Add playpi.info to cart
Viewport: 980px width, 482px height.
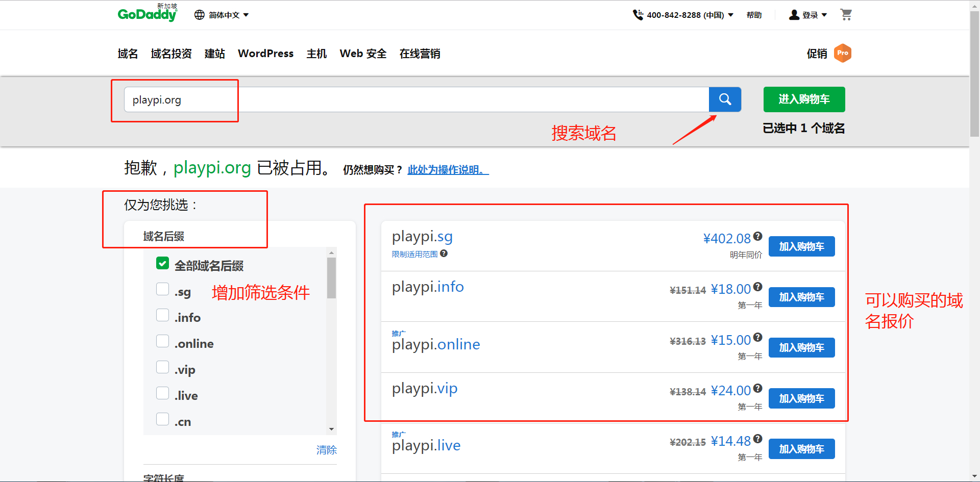tap(801, 297)
